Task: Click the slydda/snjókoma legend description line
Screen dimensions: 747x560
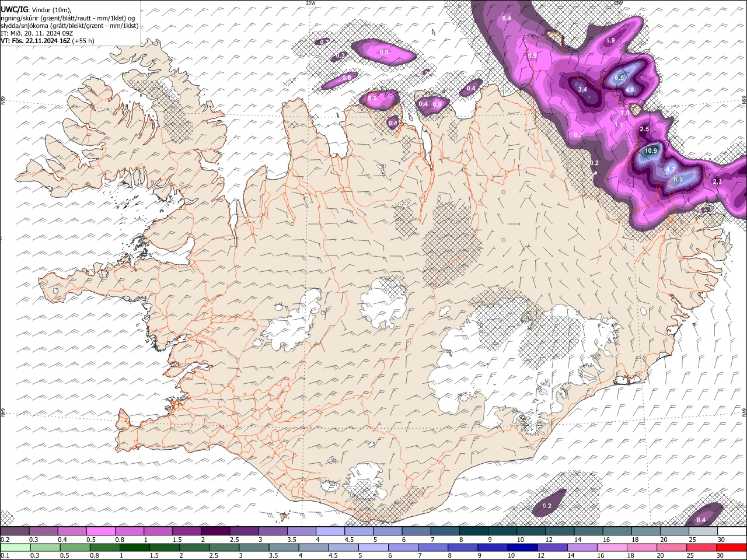Action: point(69,26)
